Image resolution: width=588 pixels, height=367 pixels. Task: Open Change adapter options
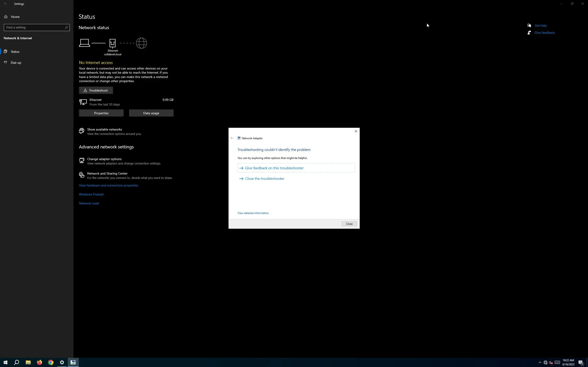pyautogui.click(x=104, y=159)
